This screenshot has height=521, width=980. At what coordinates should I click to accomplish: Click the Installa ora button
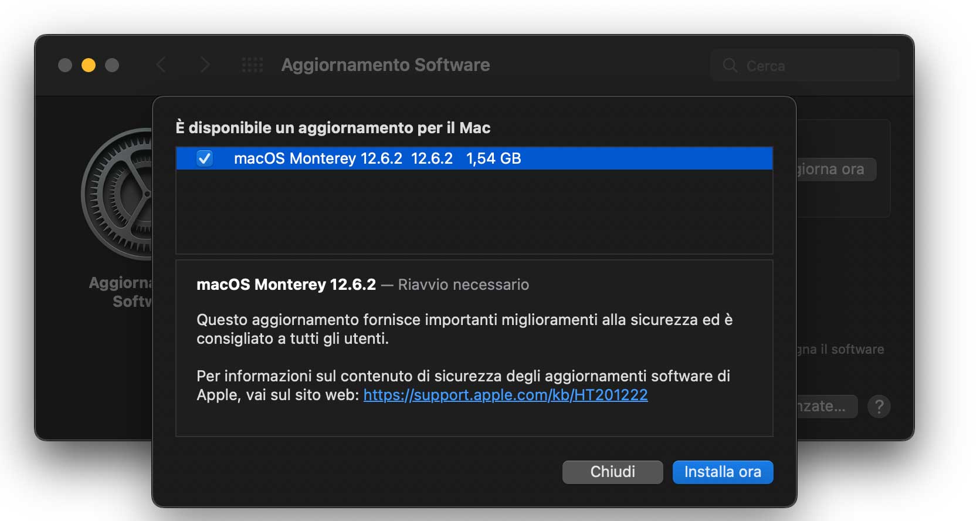point(723,472)
